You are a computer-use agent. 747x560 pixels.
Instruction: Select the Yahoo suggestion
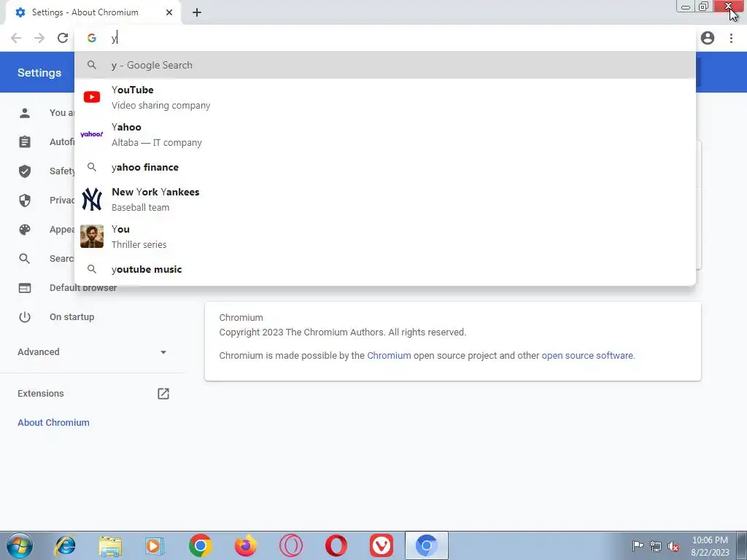pos(385,134)
